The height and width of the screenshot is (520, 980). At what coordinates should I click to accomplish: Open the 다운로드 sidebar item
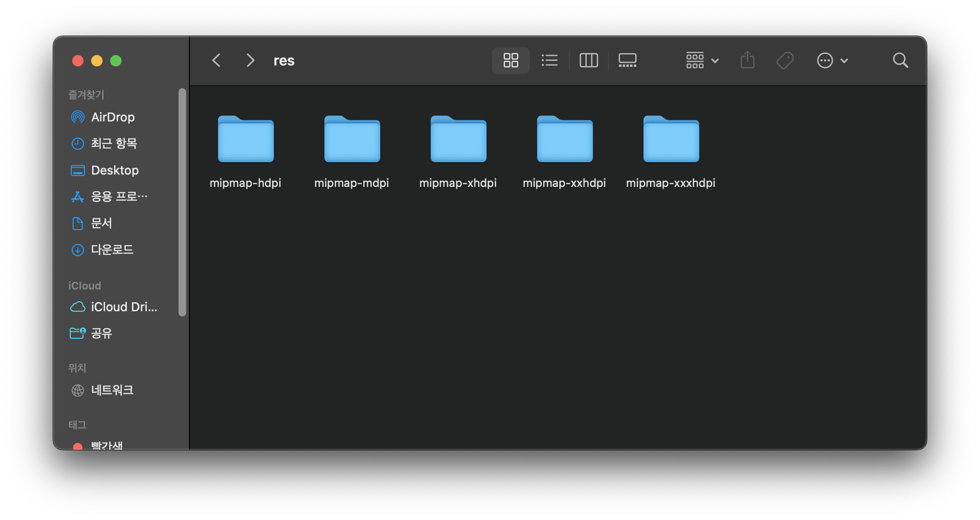pyautogui.click(x=112, y=250)
